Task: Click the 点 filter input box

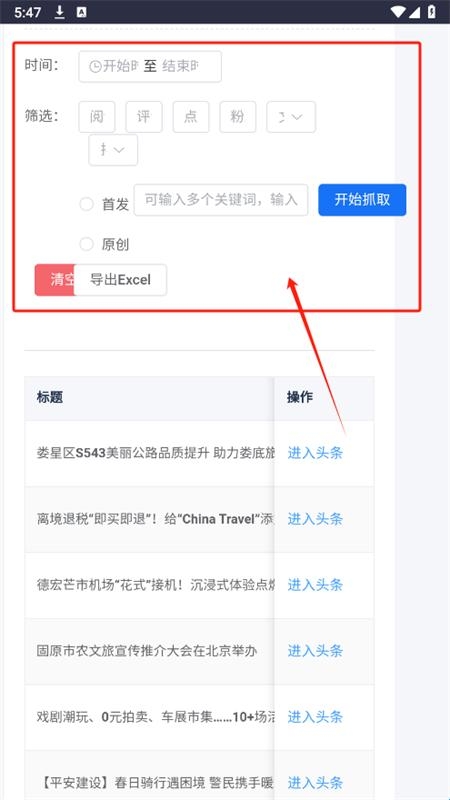Action: point(191,117)
